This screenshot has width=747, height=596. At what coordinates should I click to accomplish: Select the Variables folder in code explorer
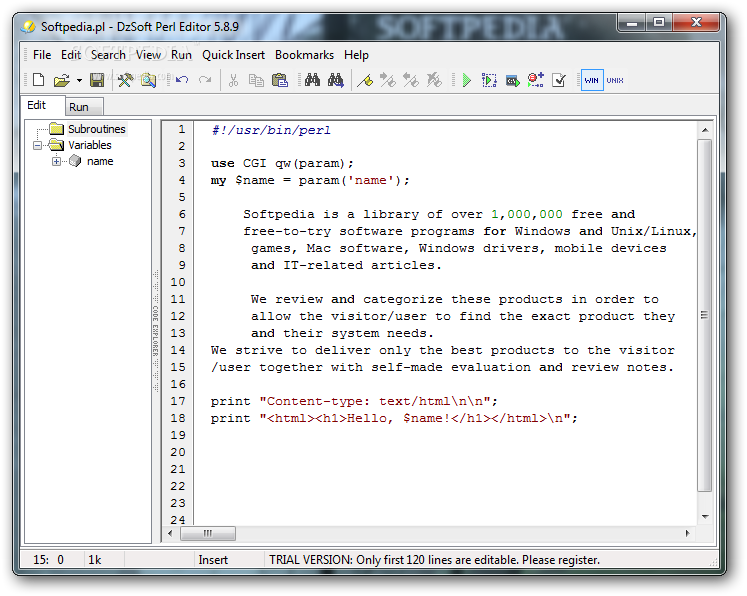(x=90, y=145)
